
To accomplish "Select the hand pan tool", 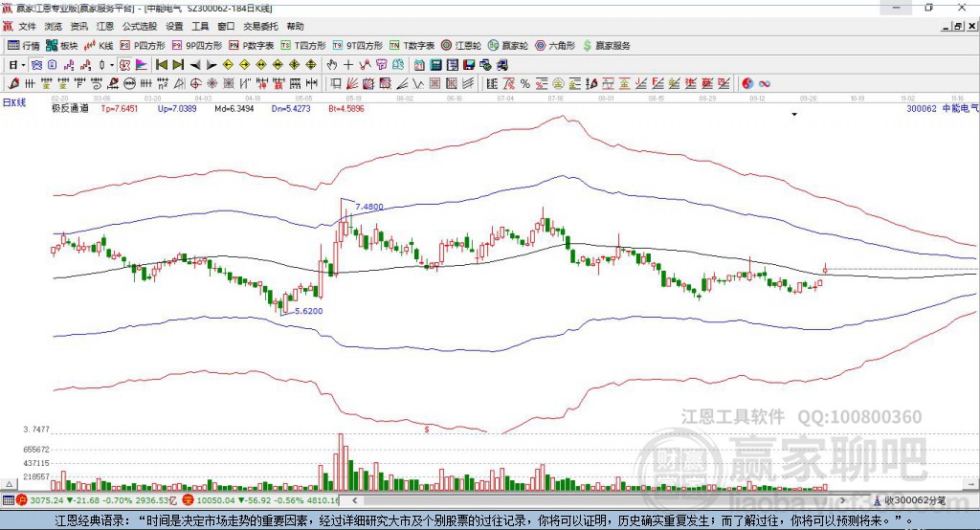I will 331,65.
